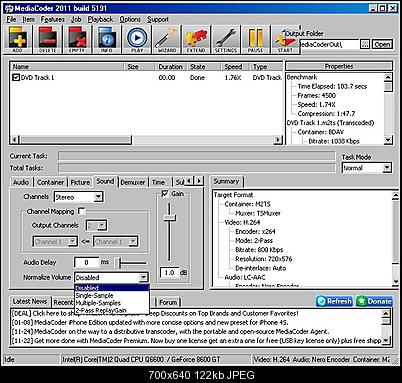Uncheck the Gain checkbox
Image resolution: width=402 pixels, height=383 pixels.
coord(165,194)
